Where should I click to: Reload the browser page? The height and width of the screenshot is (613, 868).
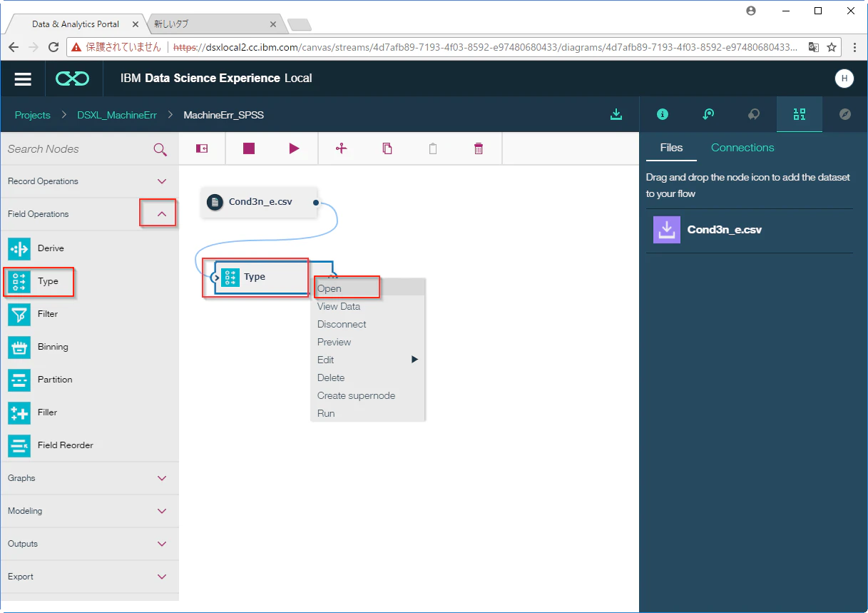(53, 47)
